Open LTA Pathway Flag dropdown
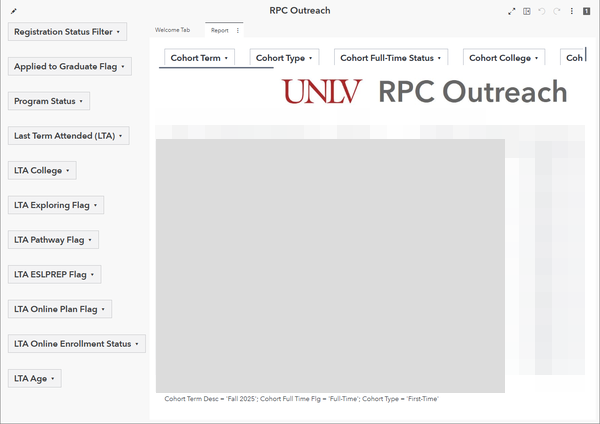Viewport: 600px width, 424px height. [53, 240]
